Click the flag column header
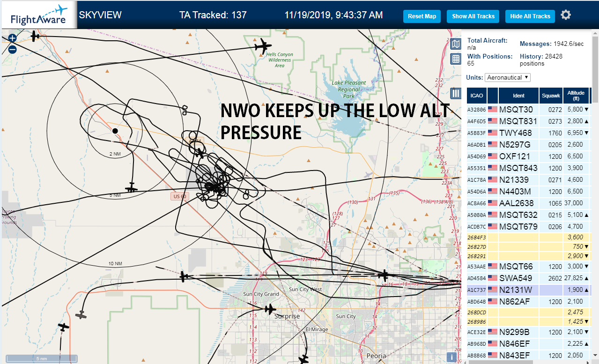Viewport: 599px width, 364px height. point(493,96)
